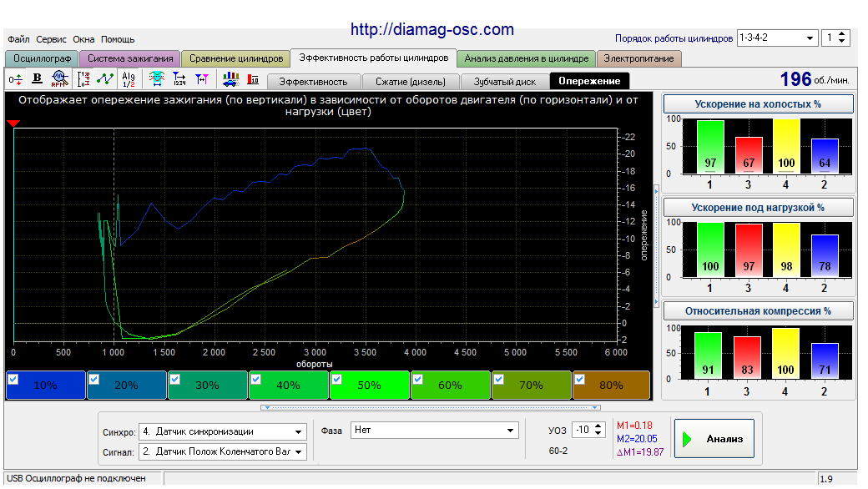Open the Синхро dropdown
Viewport: 868px width, 489px height.
(x=299, y=432)
